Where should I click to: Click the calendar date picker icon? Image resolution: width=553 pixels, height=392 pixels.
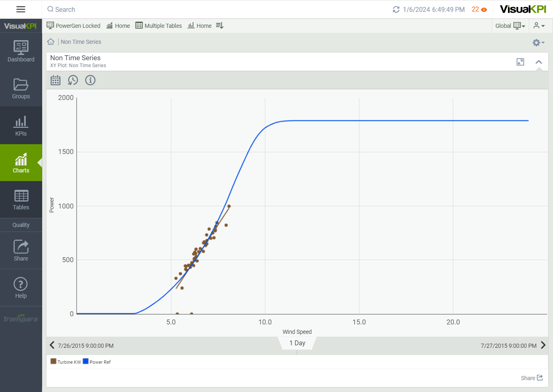coord(55,80)
